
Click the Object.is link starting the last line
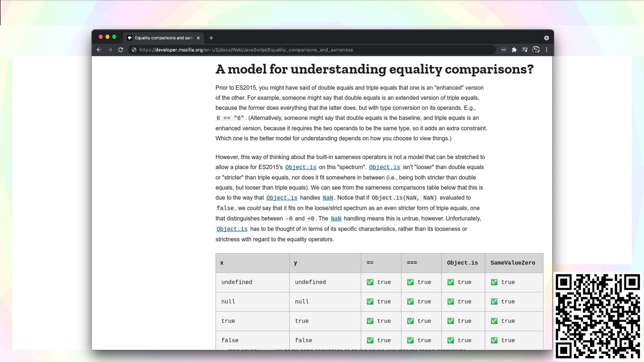click(x=232, y=229)
